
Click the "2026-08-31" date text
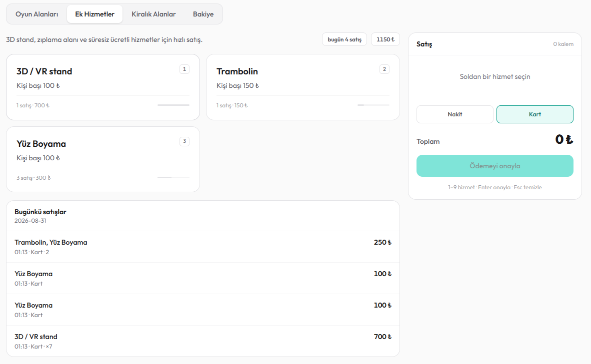[30, 221]
